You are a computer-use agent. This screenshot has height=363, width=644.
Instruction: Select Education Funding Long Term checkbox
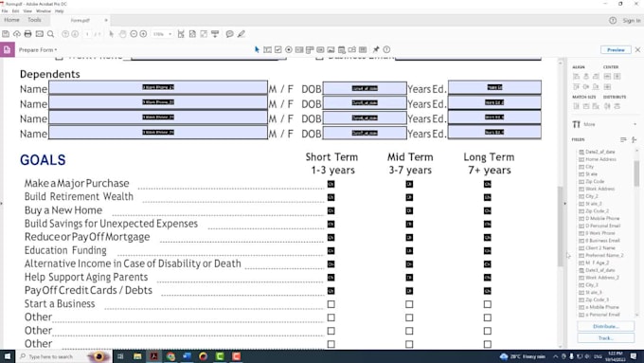coord(487,251)
